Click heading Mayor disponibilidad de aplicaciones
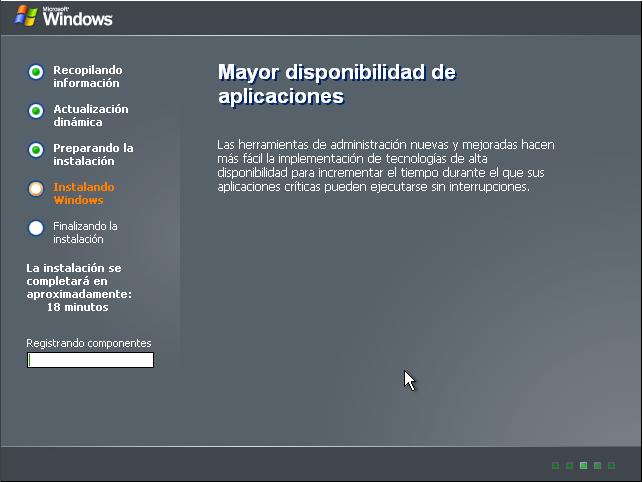This screenshot has width=643, height=482. [x=337, y=84]
